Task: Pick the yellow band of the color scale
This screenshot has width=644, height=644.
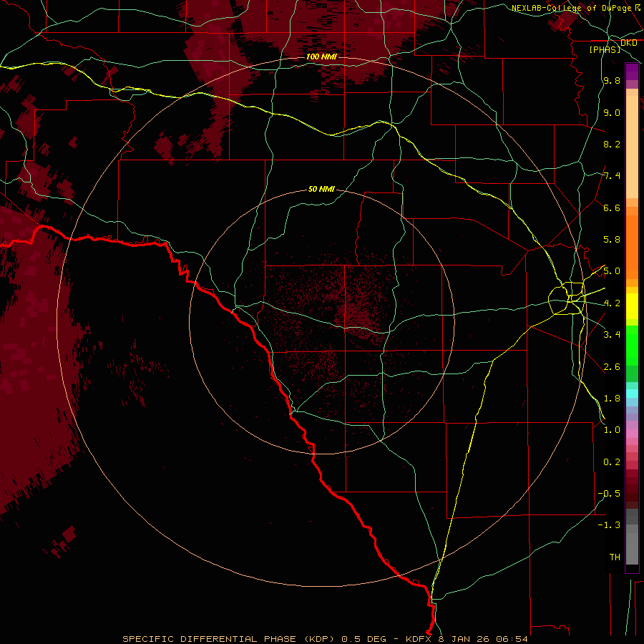Action: [x=632, y=306]
